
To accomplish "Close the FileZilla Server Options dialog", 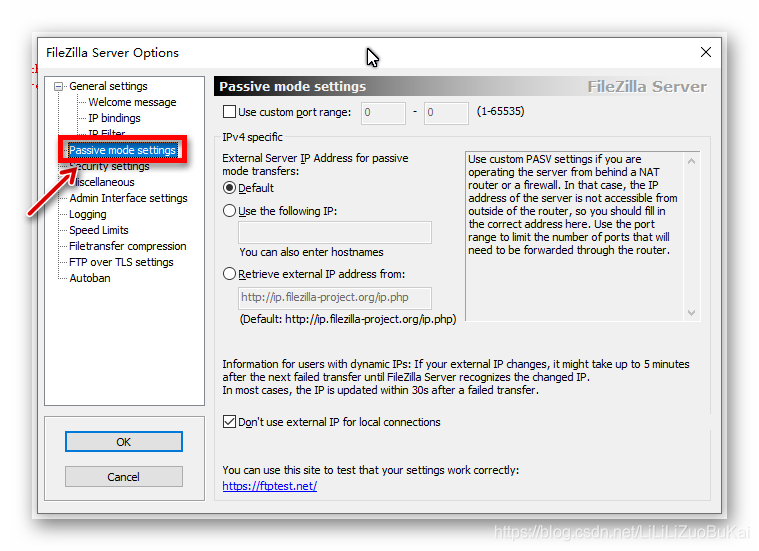I will (706, 52).
